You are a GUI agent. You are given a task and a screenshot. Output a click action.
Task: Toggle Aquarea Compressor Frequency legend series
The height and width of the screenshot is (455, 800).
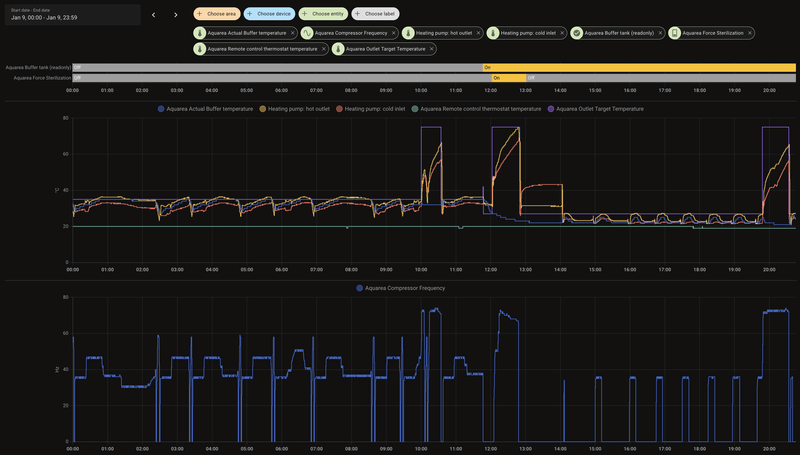point(401,288)
